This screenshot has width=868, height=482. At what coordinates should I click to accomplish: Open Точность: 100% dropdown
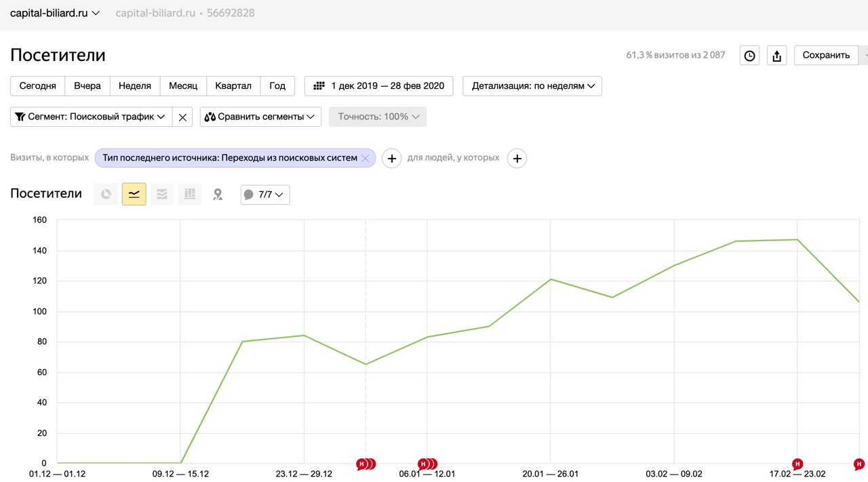pyautogui.click(x=378, y=117)
